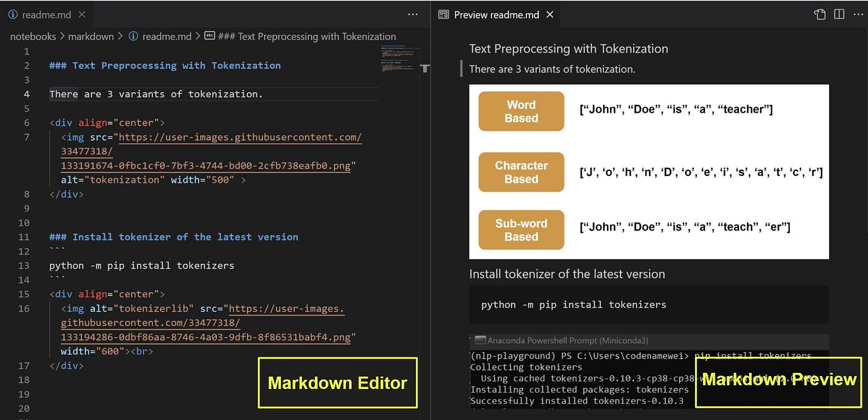
Task: Select the notebooks breadcrumb
Action: (x=33, y=37)
